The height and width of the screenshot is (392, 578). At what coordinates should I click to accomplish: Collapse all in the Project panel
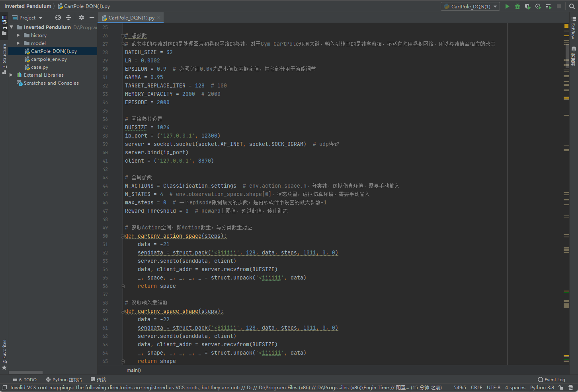68,17
